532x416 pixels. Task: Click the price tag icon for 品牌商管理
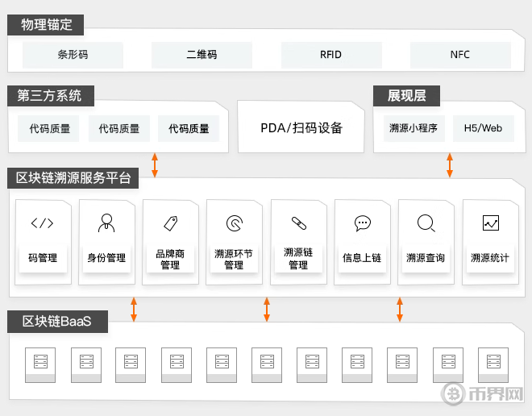pyautogui.click(x=170, y=223)
